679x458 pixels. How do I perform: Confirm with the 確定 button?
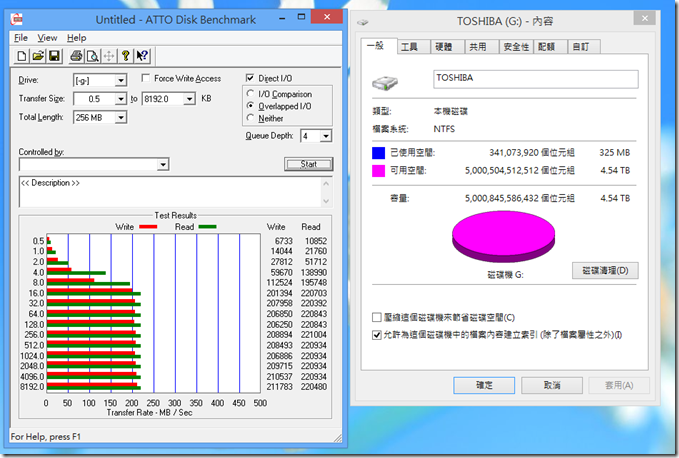tap(484, 385)
